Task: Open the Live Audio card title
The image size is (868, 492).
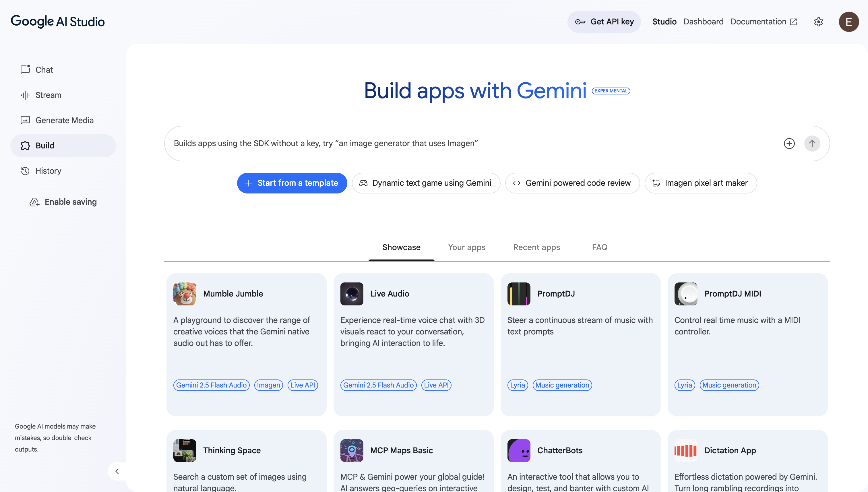Action: pos(390,294)
